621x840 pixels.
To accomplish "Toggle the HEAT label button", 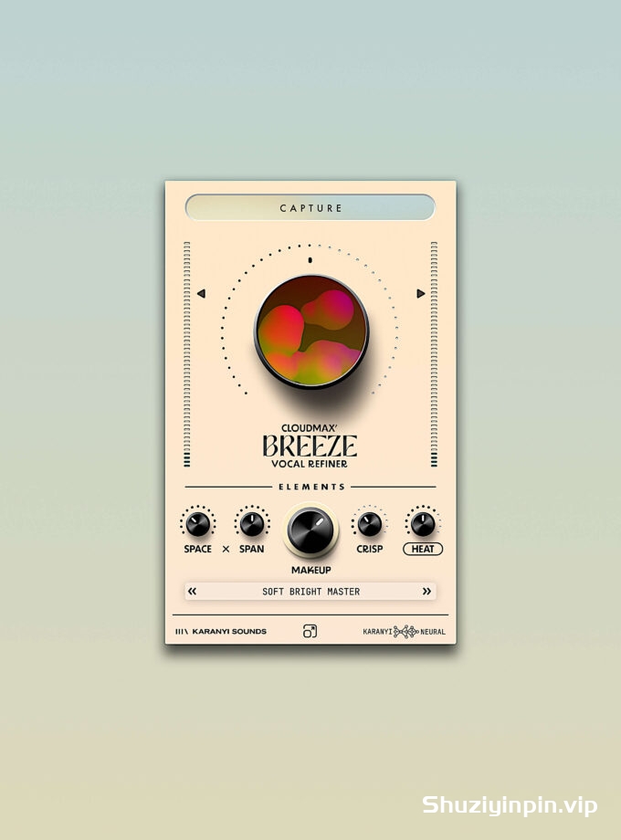I will (x=423, y=549).
